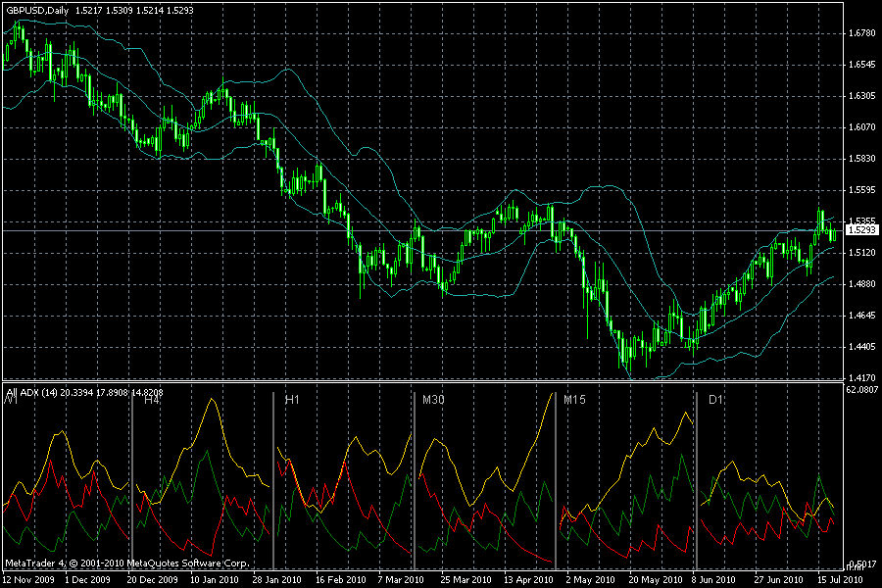This screenshot has width=882, height=588.
Task: Click the 1.6070 price axis label
Action: (x=862, y=127)
